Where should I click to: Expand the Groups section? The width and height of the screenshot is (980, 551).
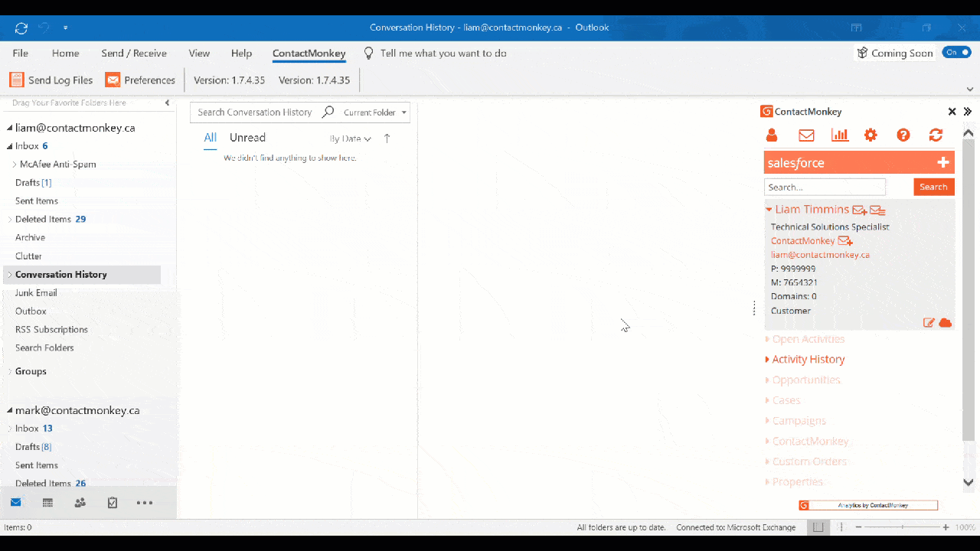coord(10,372)
